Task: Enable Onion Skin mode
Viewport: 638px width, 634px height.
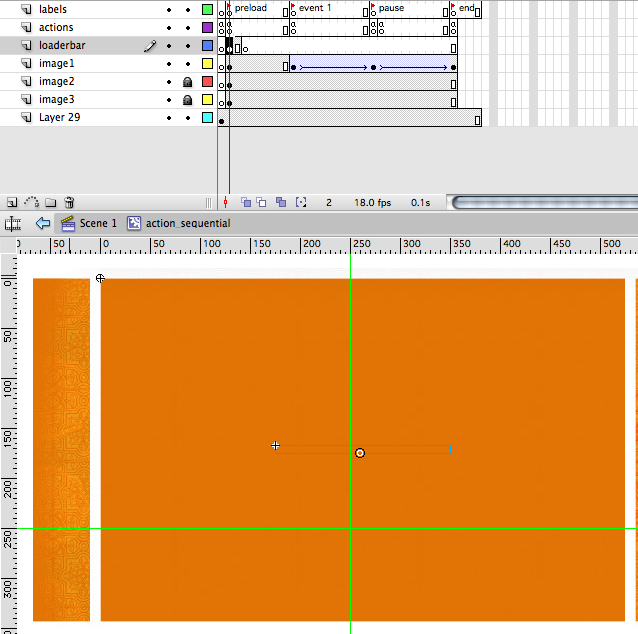Action: 246,202
